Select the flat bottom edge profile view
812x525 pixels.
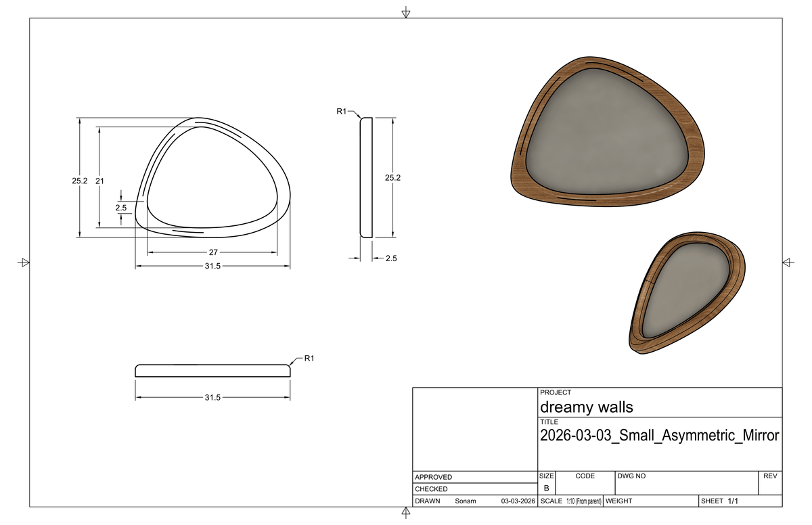(212, 371)
